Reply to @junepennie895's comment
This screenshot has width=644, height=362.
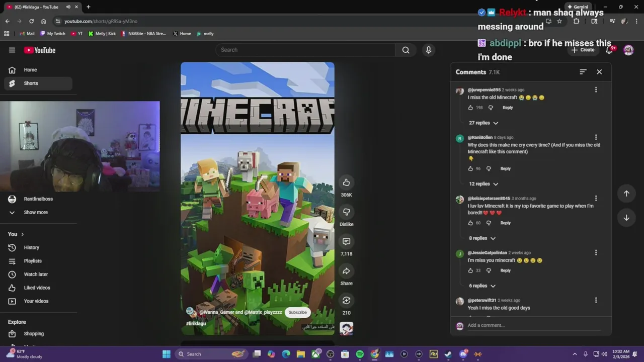pyautogui.click(x=508, y=108)
